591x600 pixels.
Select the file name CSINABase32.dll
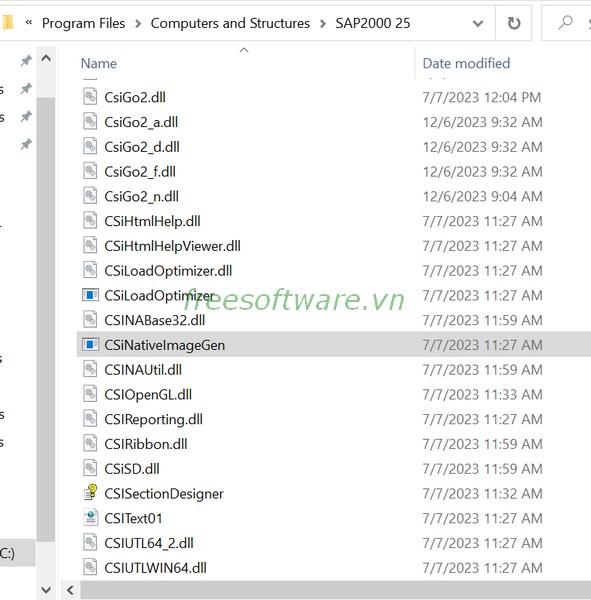[155, 320]
